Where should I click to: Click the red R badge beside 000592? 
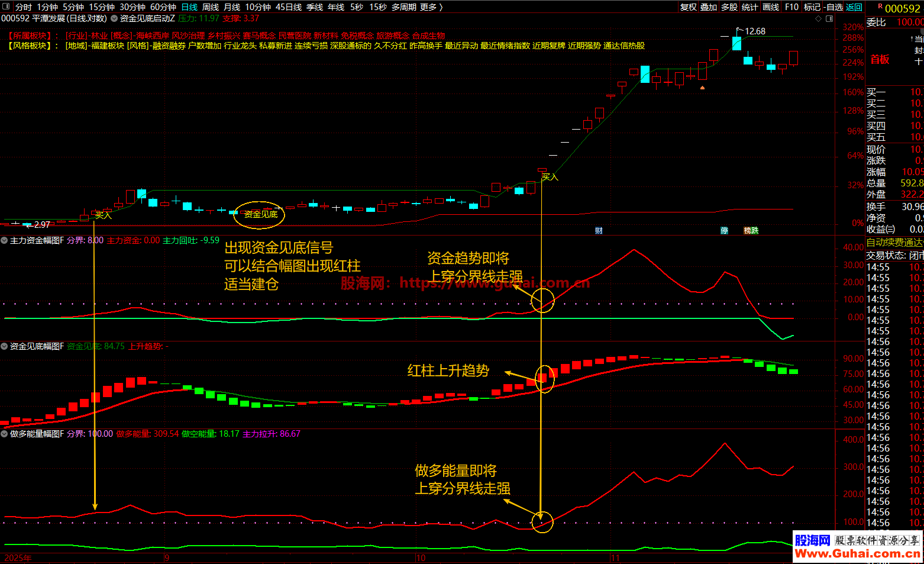tap(880, 7)
